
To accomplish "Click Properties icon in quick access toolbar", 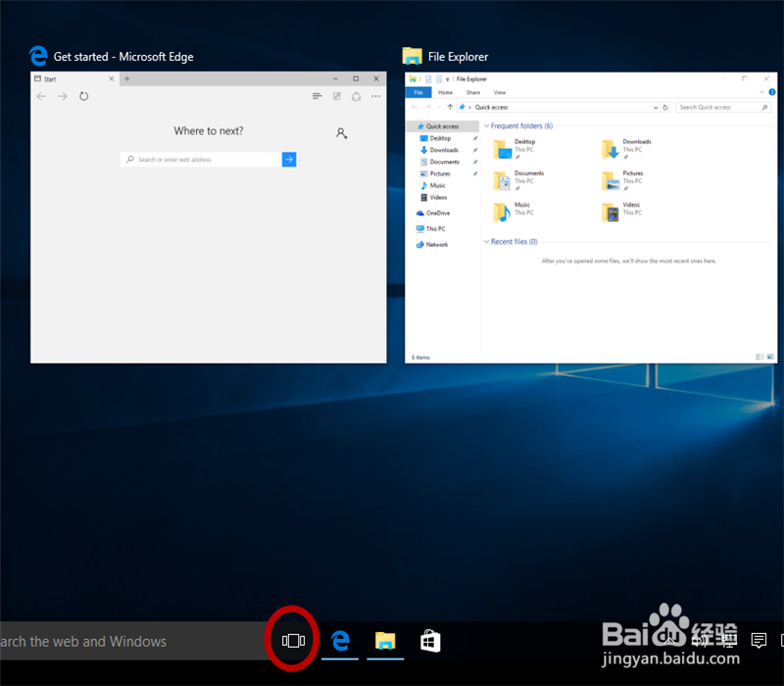I will coord(428,79).
